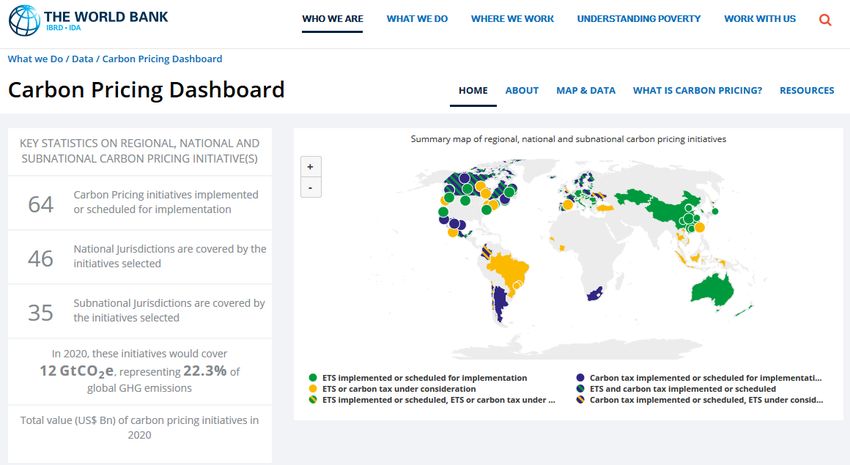Click 'ETS and carbon tax implemented or scheduled' label

pyautogui.click(x=682, y=389)
